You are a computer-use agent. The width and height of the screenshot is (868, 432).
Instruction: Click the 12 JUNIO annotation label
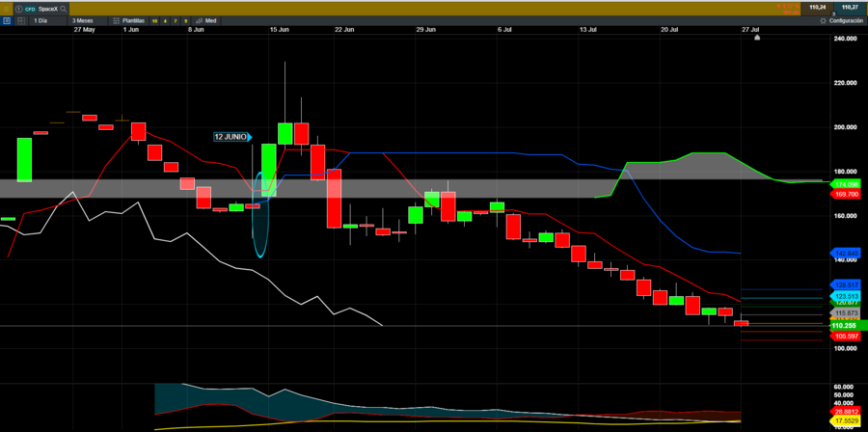point(231,137)
